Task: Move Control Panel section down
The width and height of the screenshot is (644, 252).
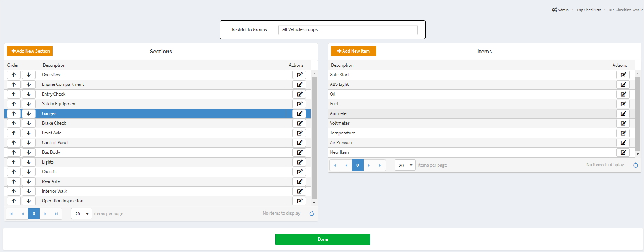Action: point(28,143)
